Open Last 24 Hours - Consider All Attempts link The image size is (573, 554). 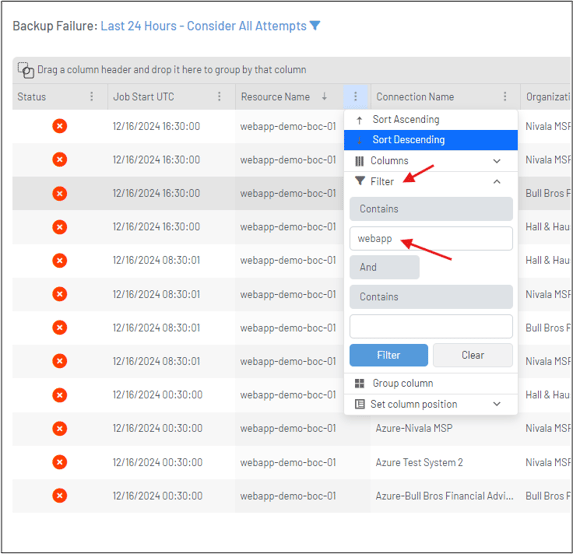pos(204,26)
